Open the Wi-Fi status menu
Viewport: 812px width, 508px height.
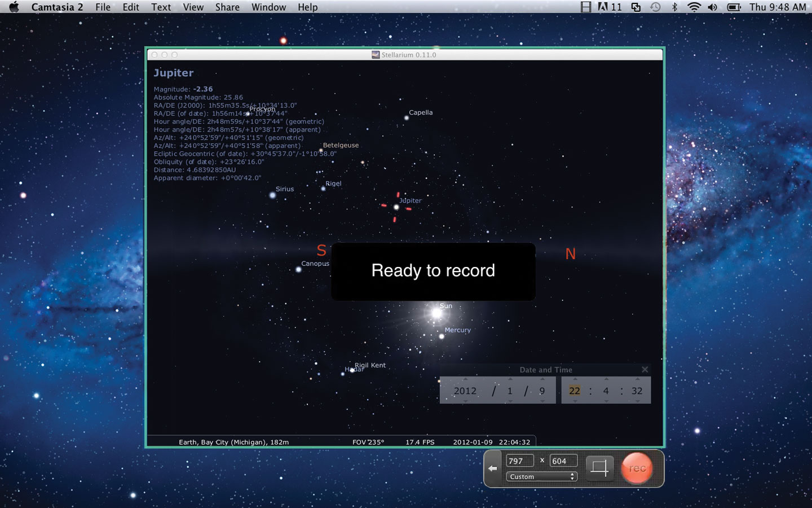point(694,7)
